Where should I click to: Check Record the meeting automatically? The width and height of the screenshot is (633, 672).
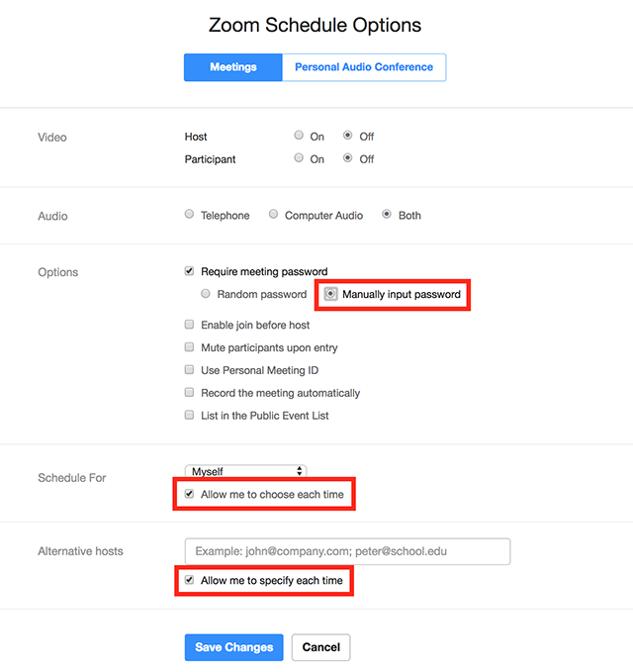[x=189, y=393]
